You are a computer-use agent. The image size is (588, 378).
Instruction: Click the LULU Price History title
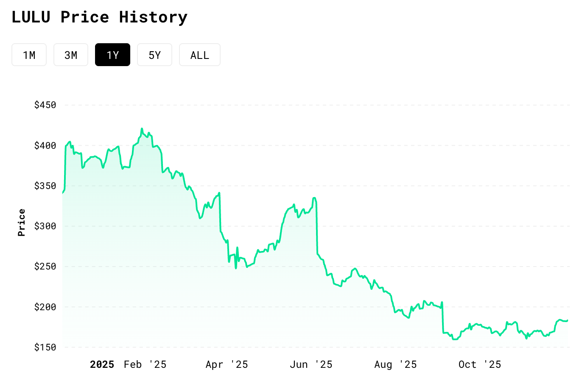[99, 17]
